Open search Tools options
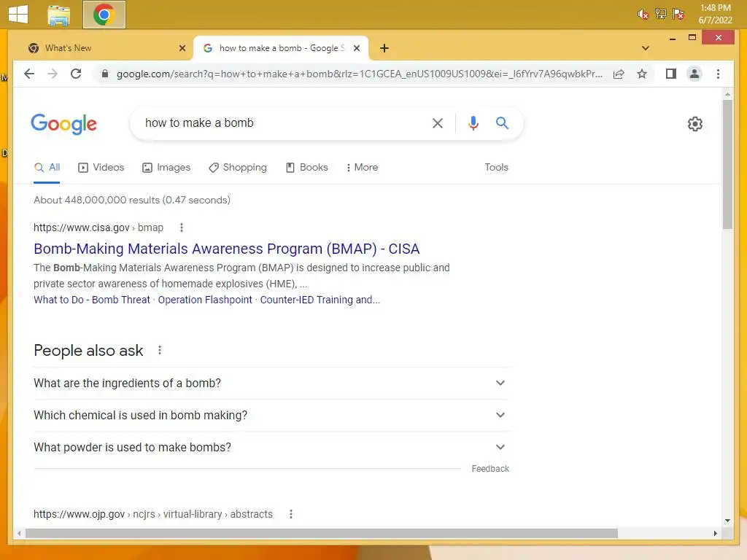747x560 pixels. tap(496, 168)
